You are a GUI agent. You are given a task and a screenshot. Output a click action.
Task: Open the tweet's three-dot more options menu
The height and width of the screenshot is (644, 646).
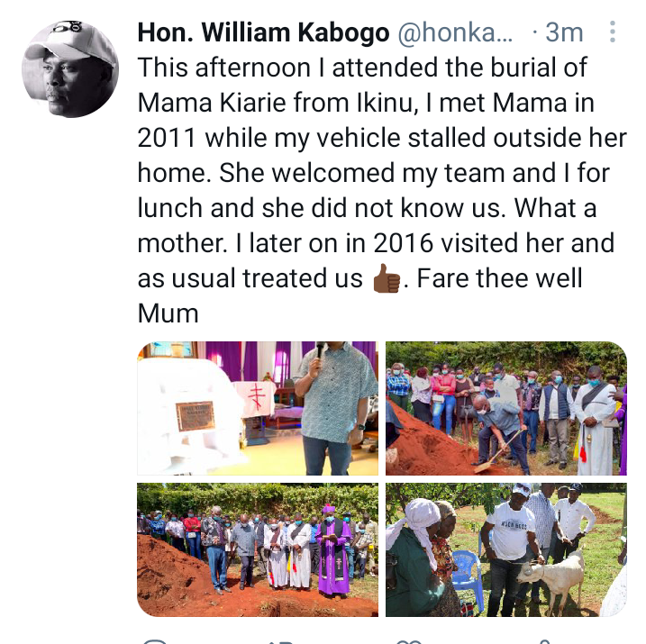(613, 32)
